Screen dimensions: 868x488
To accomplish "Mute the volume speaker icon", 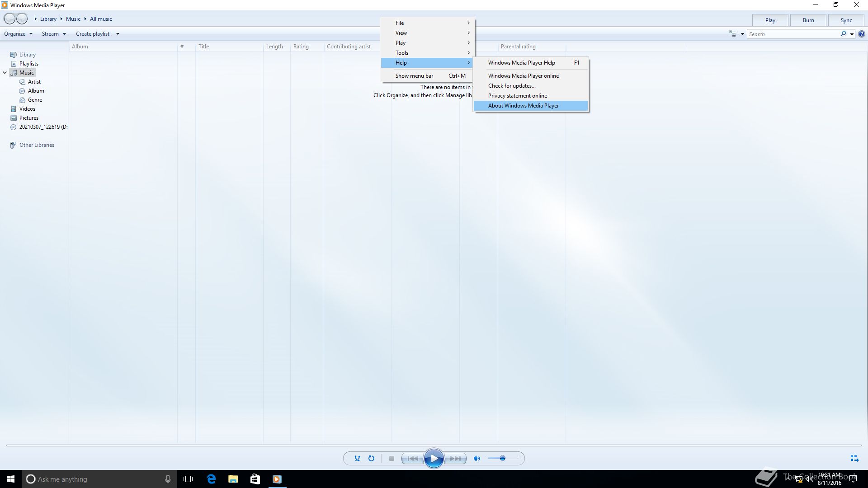I will (476, 458).
